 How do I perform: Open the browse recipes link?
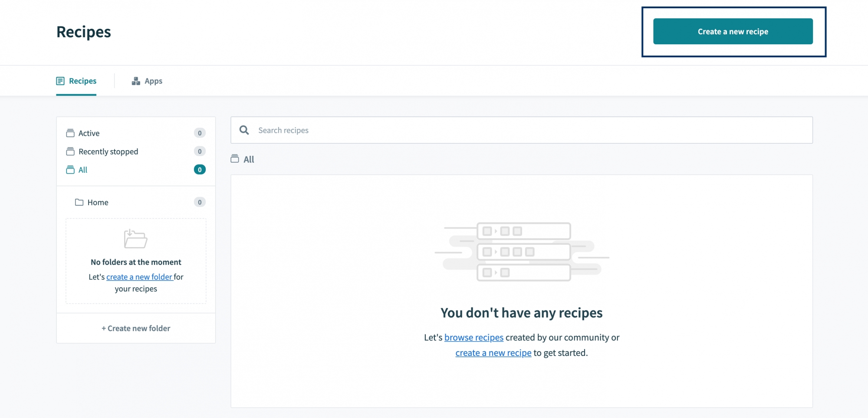[x=473, y=338]
